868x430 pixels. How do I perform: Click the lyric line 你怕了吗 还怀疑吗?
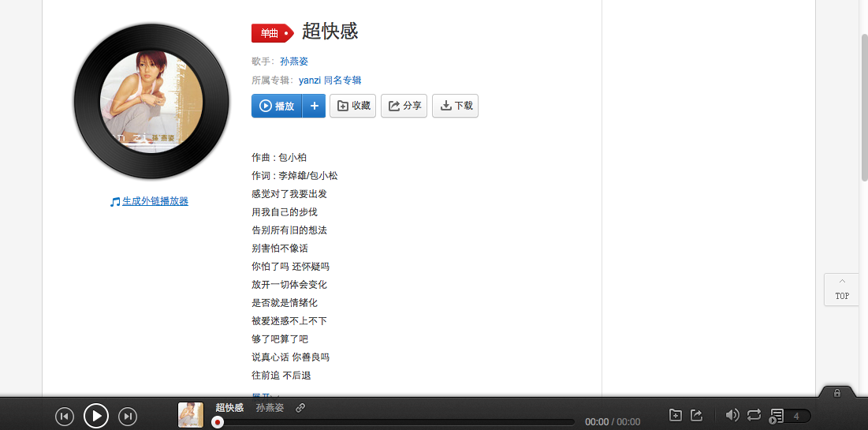coord(290,267)
